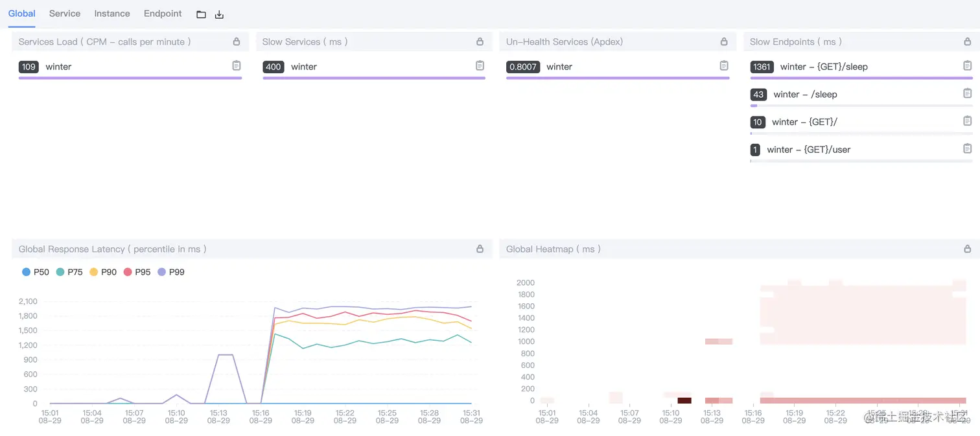Copy the winter service load entry

[237, 66]
